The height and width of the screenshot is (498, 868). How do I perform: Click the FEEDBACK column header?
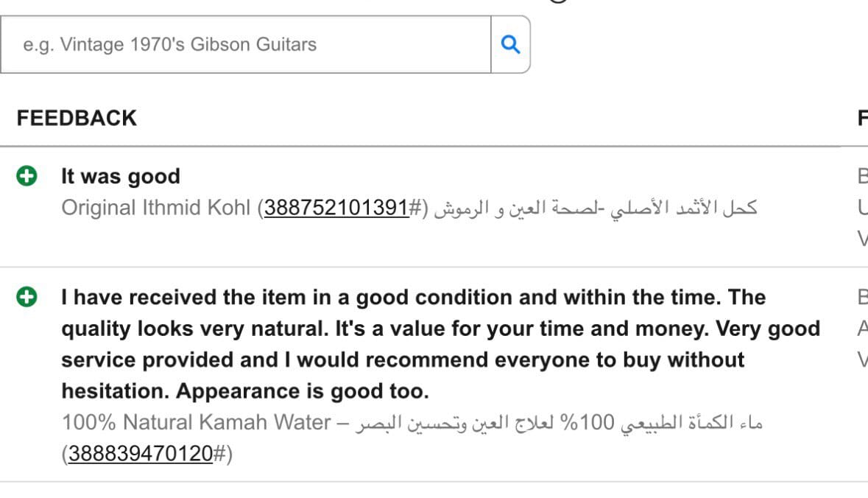tap(77, 118)
